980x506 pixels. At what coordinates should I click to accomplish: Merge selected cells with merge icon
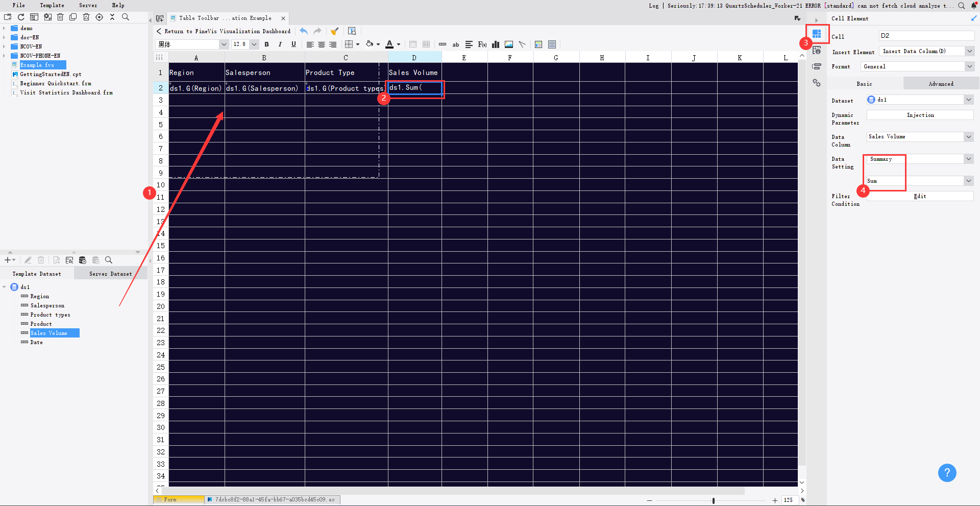point(413,44)
